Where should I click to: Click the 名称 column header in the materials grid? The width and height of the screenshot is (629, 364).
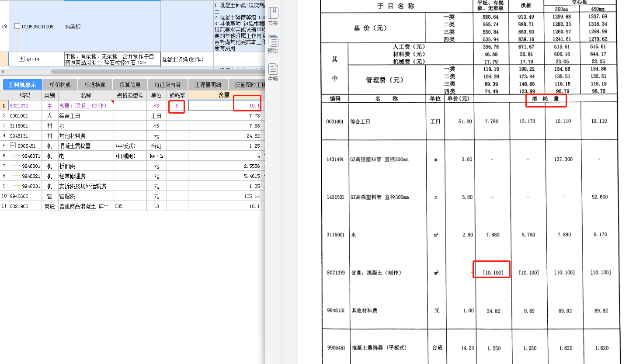pos(86,95)
